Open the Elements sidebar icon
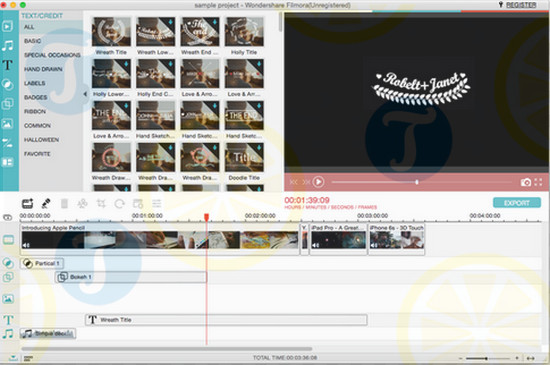 tap(8, 123)
